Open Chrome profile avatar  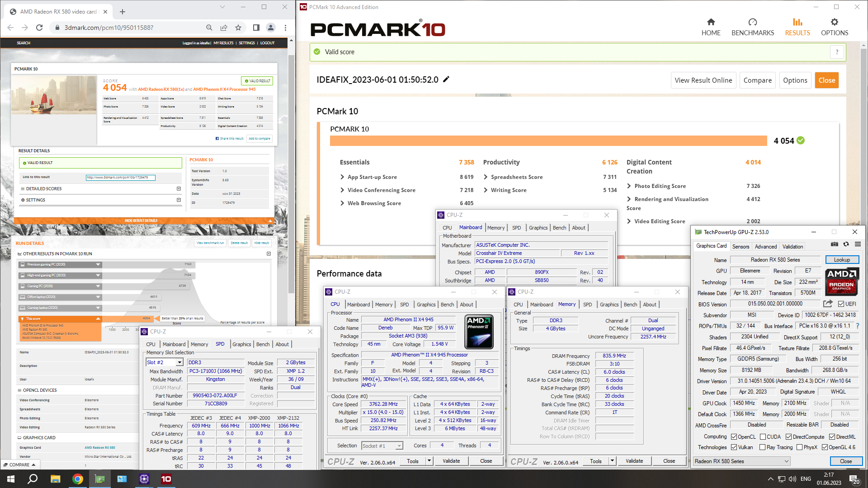tap(271, 28)
